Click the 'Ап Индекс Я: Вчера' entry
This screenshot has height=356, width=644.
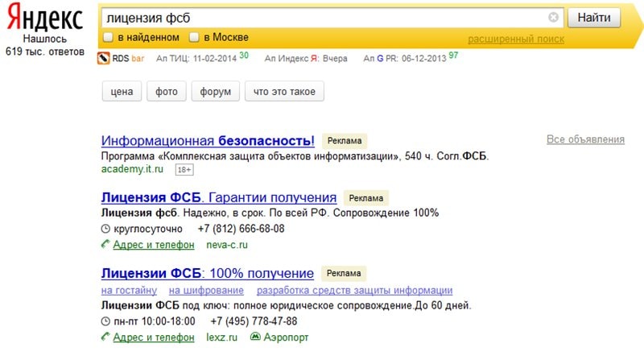tap(306, 58)
